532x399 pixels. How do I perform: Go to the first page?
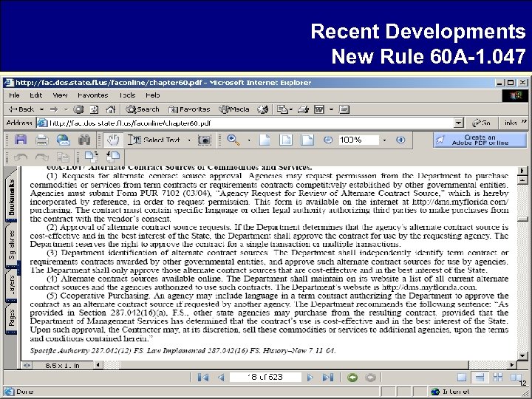pos(203,378)
